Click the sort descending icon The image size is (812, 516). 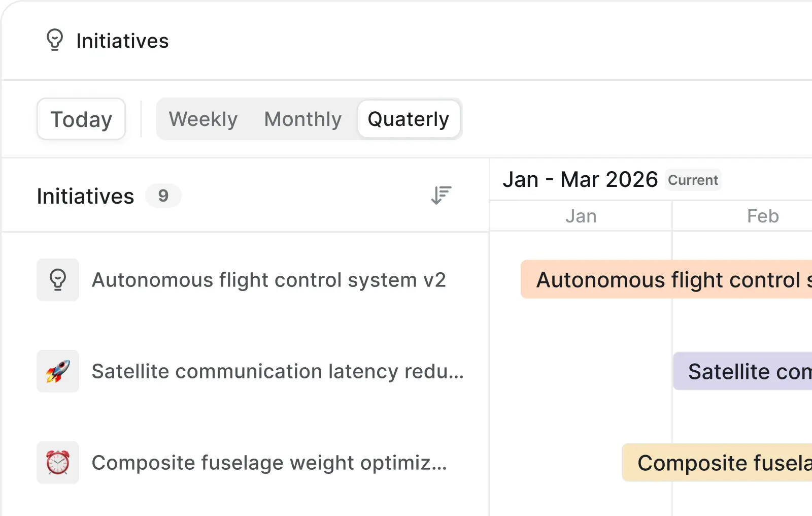441,196
